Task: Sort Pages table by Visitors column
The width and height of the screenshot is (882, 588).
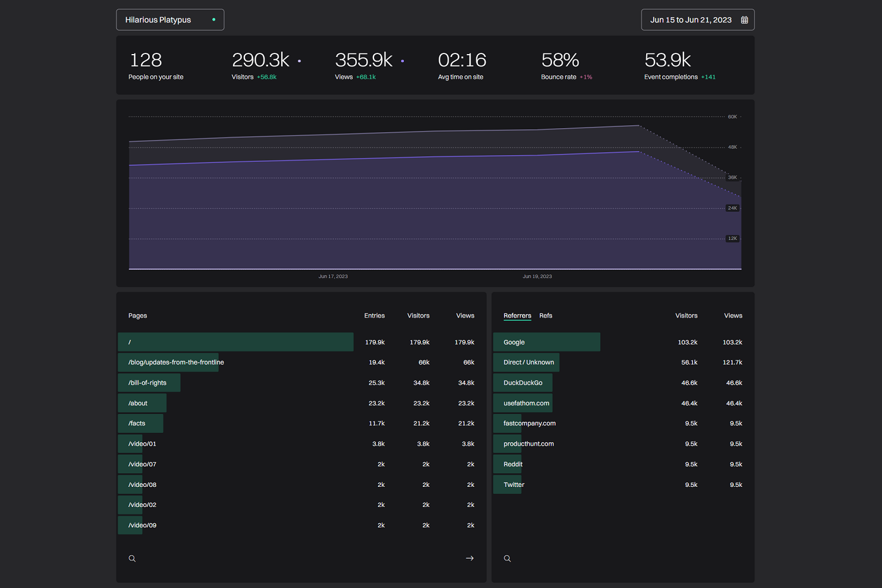Action: (x=418, y=316)
